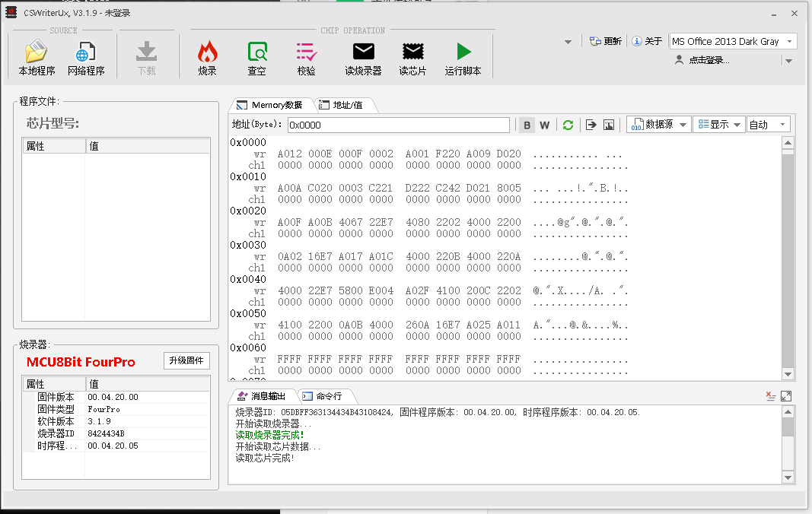Click the export arrow icon beside refresh
This screenshot has width=812, height=514.
point(591,125)
